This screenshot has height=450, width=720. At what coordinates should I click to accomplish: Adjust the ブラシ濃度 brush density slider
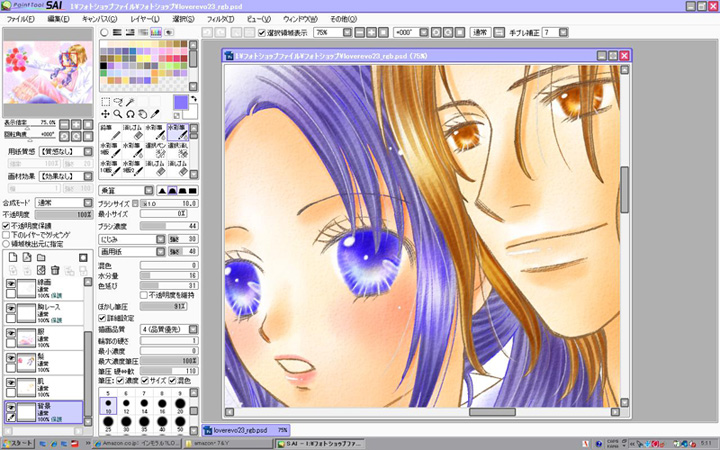click(169, 226)
